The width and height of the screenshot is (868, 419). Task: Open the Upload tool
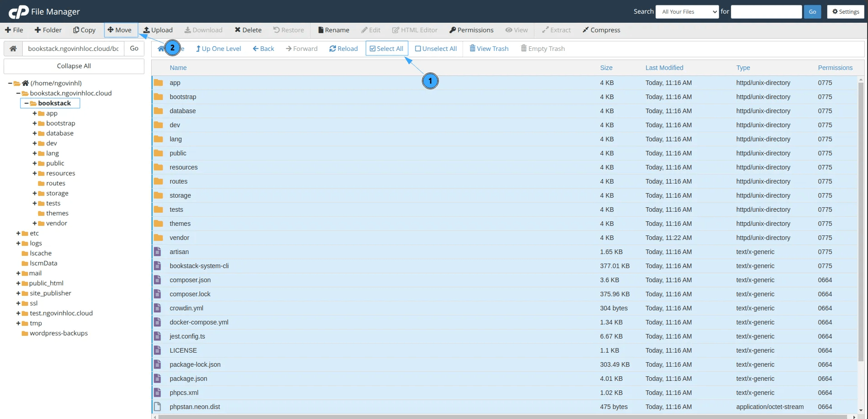pyautogui.click(x=158, y=30)
